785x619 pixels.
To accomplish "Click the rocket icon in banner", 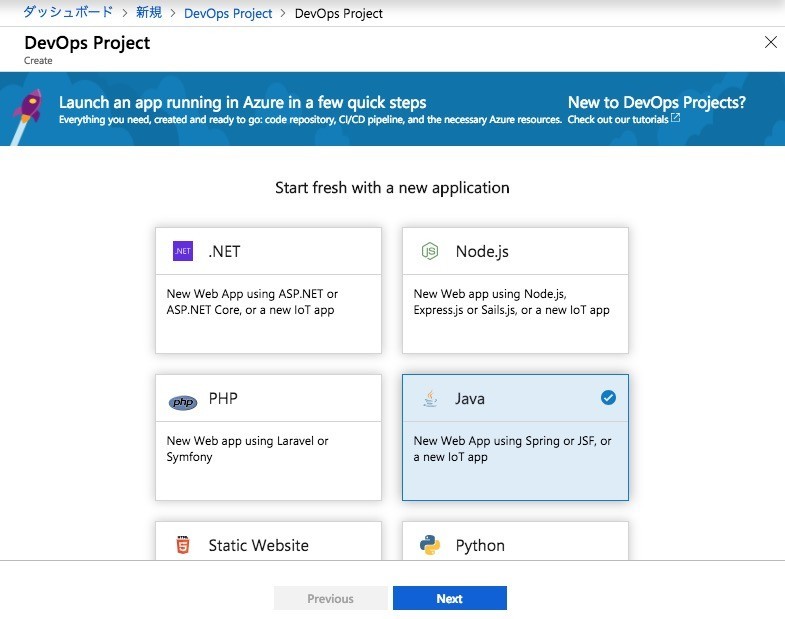I will click(27, 115).
